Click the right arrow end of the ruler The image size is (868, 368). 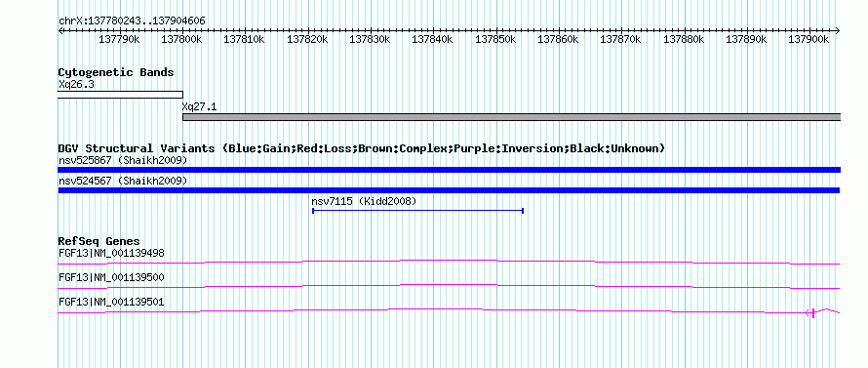click(838, 31)
